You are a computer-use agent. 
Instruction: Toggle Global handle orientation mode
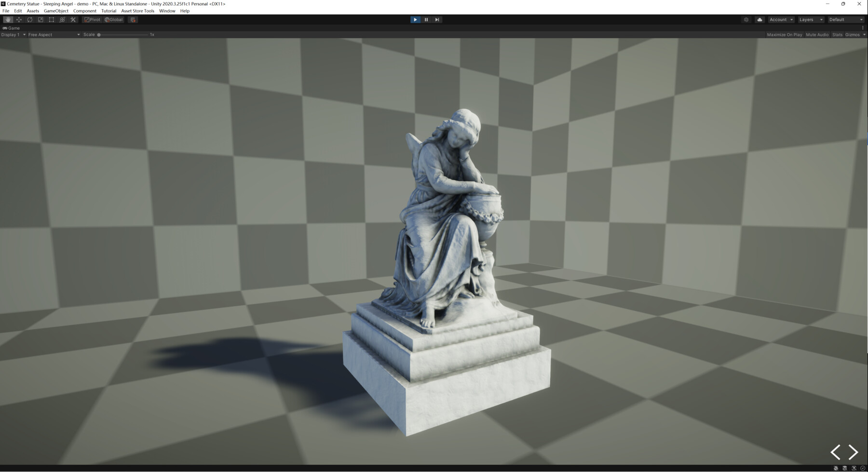point(113,19)
